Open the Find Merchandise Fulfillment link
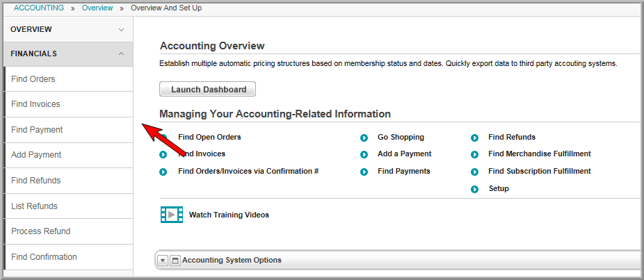 coord(540,154)
